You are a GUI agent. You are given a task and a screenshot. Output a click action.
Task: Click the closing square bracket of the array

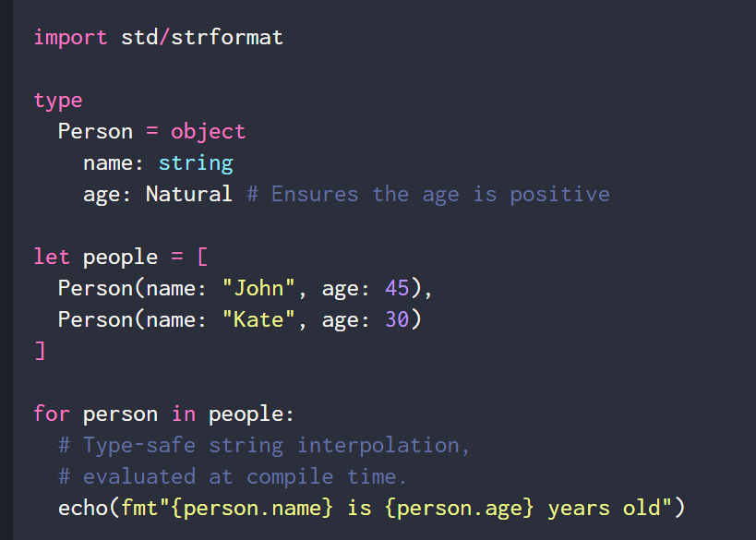pos(40,351)
